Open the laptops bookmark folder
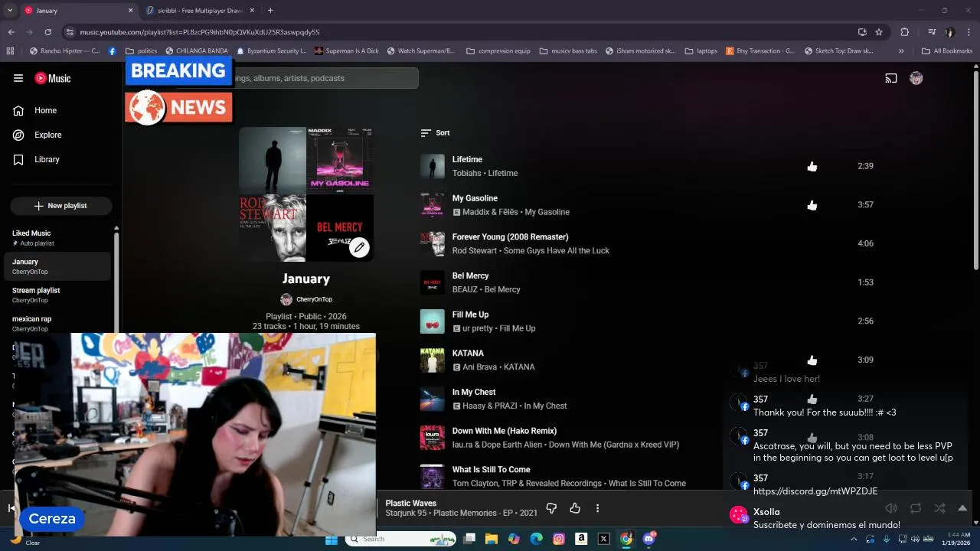 (x=701, y=51)
